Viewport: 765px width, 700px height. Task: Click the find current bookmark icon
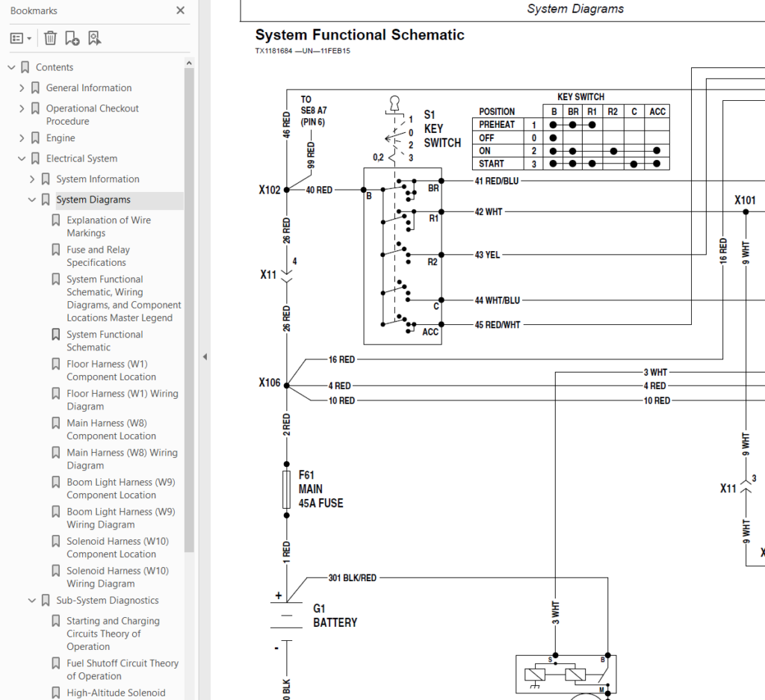pos(95,38)
